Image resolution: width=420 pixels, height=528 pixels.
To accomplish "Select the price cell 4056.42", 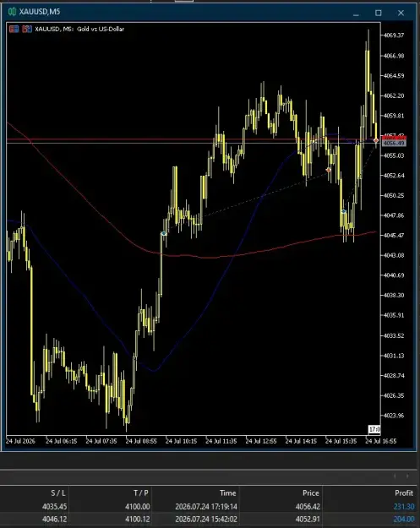I will pos(307,506).
